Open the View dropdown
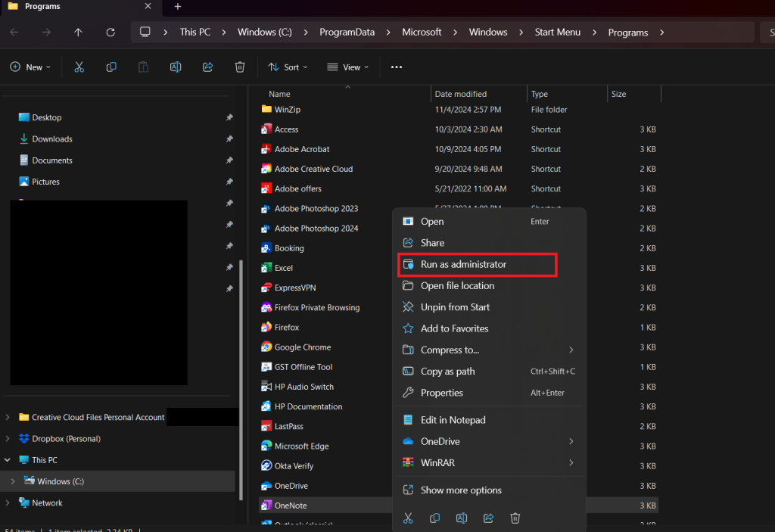The image size is (775, 532). pos(347,67)
